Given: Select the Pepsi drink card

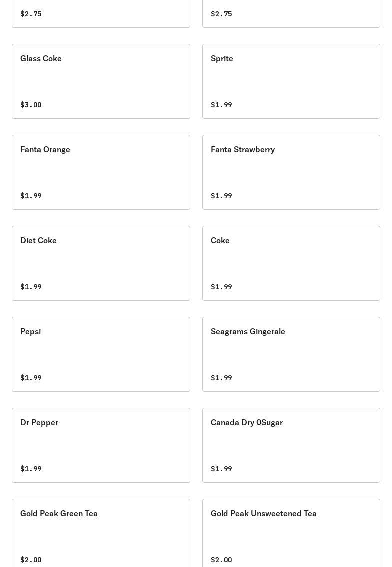Looking at the screenshot, I should click(x=101, y=354).
